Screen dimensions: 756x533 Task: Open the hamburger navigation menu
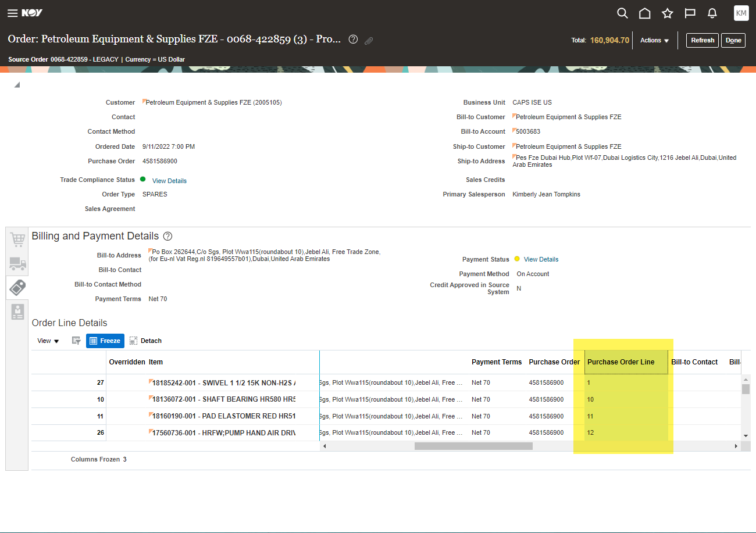pyautogui.click(x=12, y=13)
